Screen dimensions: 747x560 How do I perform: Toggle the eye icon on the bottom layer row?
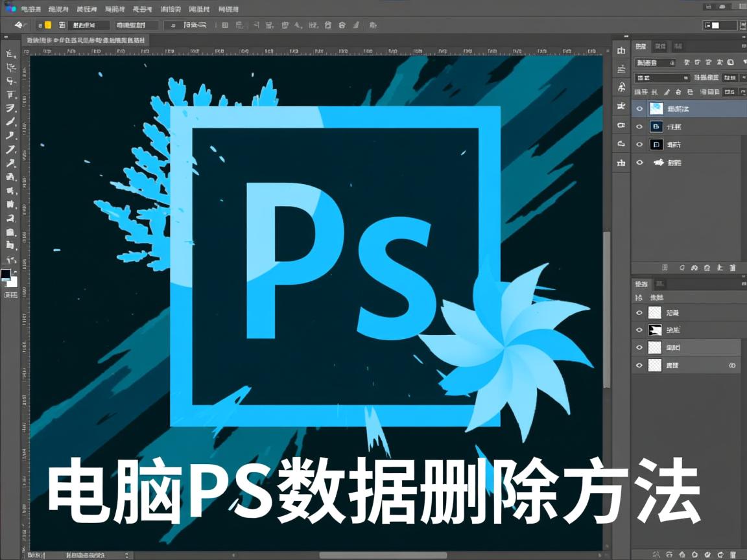coord(639,163)
